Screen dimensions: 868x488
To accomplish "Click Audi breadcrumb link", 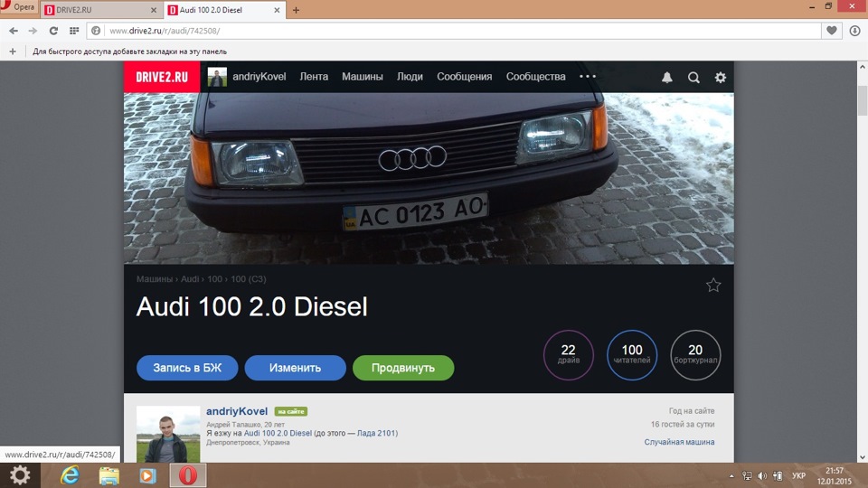I will click(190, 279).
